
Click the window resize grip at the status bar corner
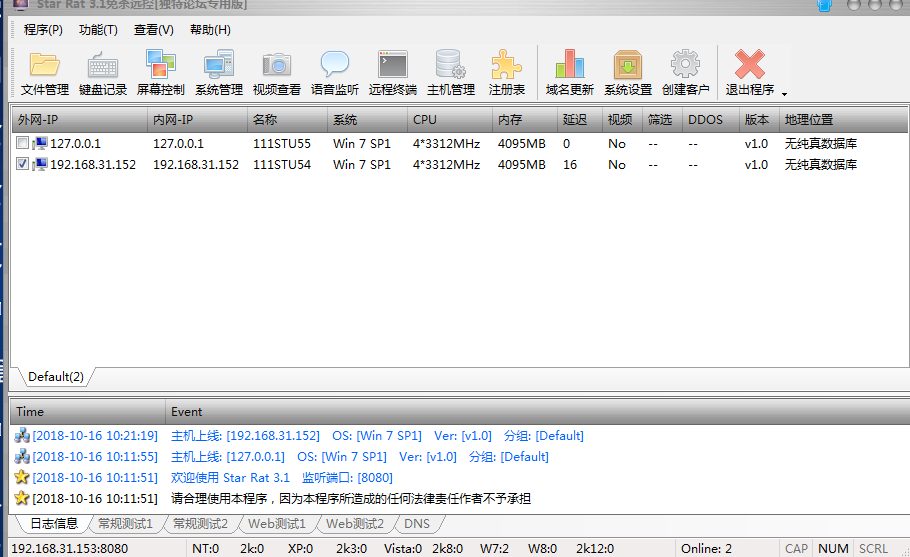904,551
